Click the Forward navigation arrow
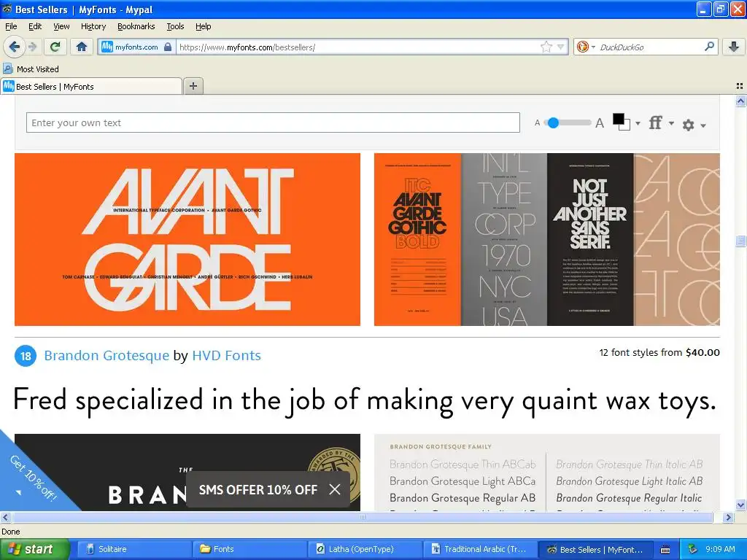The width and height of the screenshot is (747, 560). click(32, 47)
